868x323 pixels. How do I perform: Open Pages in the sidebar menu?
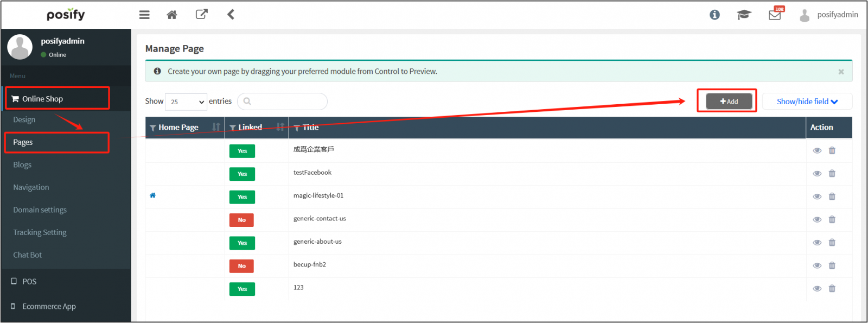pos(23,142)
